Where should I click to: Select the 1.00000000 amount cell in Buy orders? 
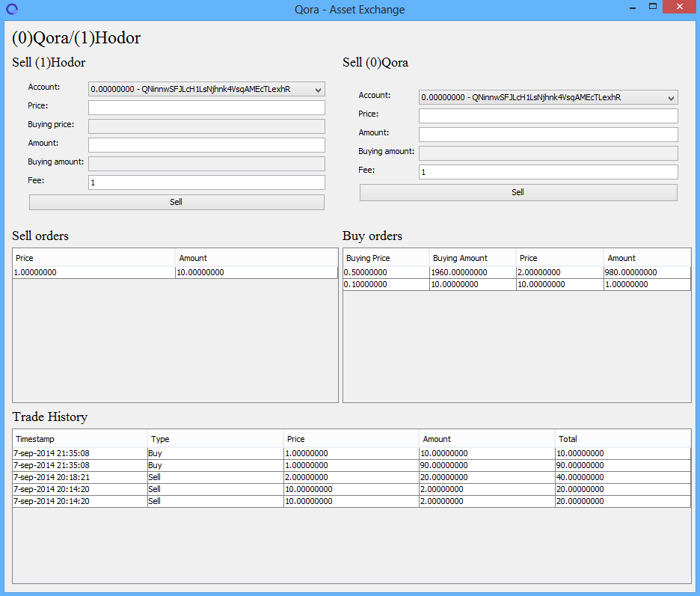(x=647, y=284)
